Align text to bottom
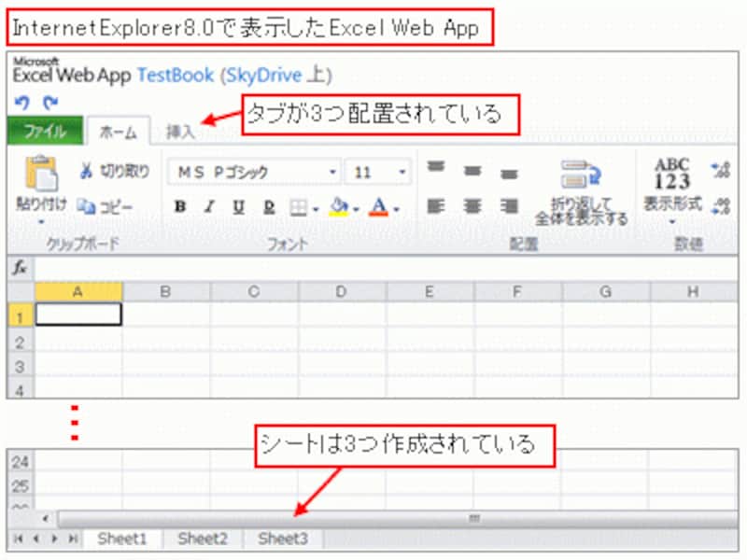747x560 pixels. (509, 174)
